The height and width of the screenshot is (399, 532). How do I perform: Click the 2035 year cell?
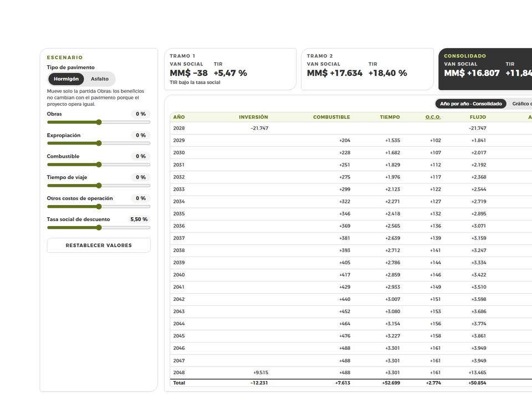click(179, 214)
